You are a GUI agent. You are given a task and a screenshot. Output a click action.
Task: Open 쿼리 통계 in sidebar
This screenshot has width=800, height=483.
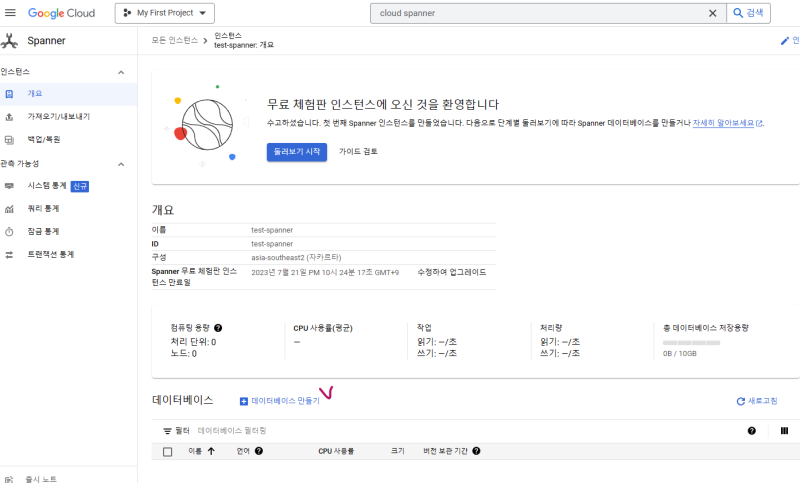43,209
